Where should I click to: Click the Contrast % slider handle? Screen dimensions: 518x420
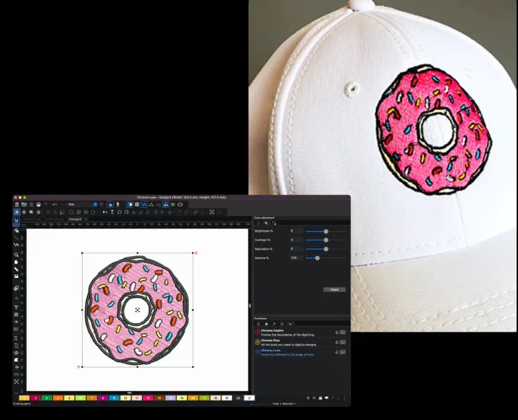pyautogui.click(x=326, y=240)
